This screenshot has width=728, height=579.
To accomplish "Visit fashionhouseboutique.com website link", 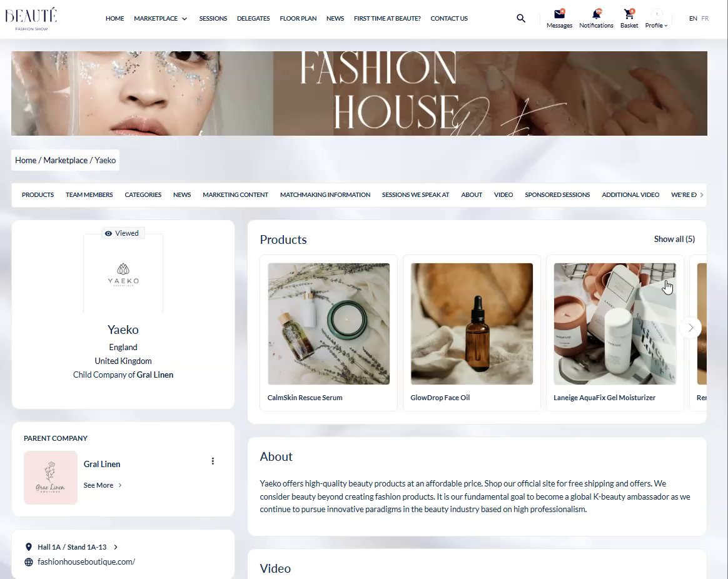I will tap(86, 562).
